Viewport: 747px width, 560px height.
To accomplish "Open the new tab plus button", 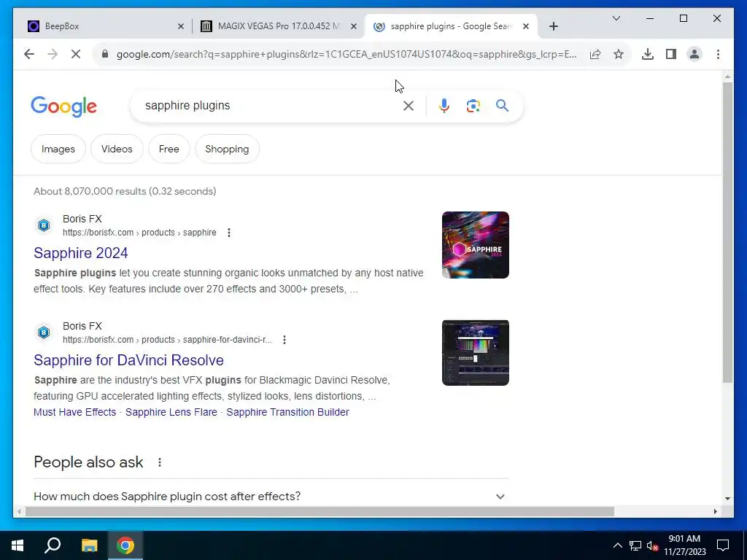I will click(553, 26).
